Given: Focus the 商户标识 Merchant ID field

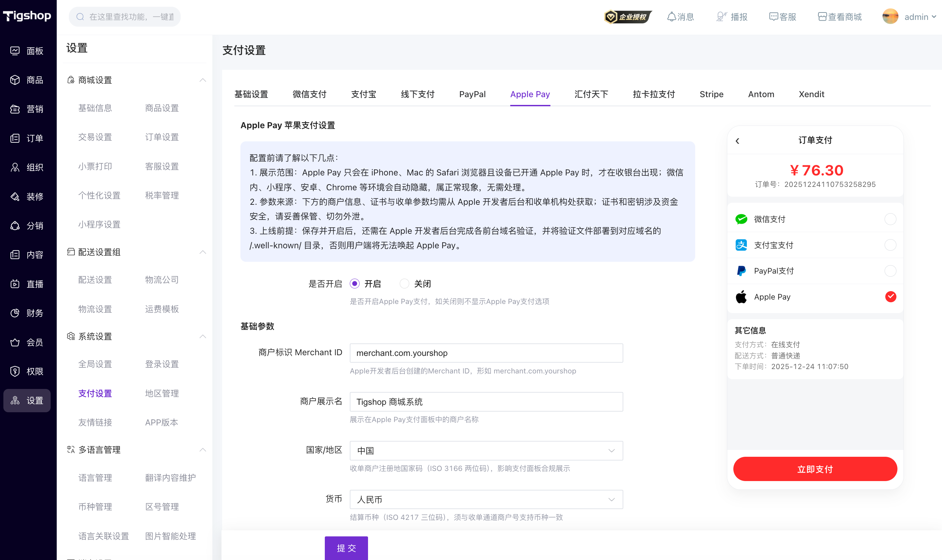Looking at the screenshot, I should point(486,353).
